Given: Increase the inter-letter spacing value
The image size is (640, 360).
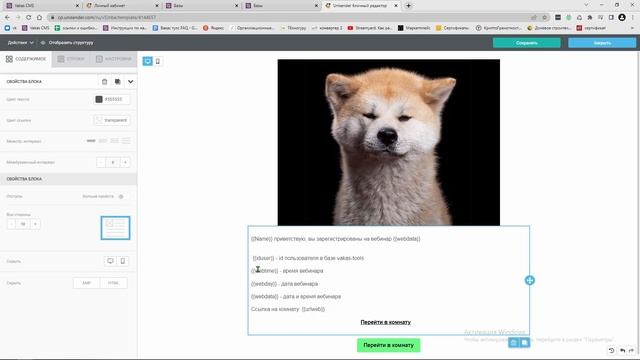Looking at the screenshot, I should (x=125, y=162).
